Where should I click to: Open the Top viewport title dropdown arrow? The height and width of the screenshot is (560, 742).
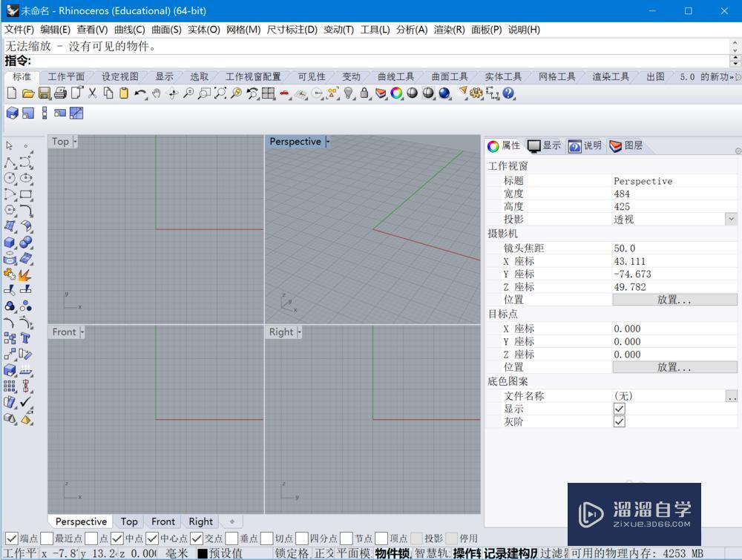tap(75, 142)
